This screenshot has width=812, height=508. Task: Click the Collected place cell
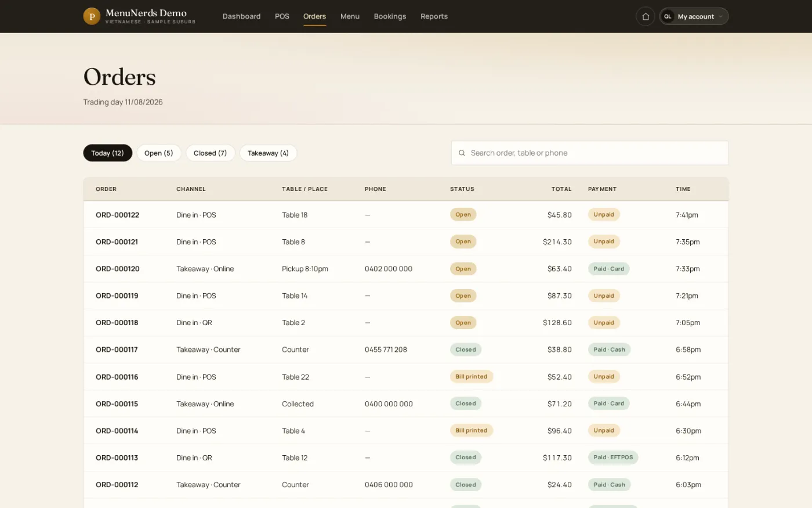(298, 404)
